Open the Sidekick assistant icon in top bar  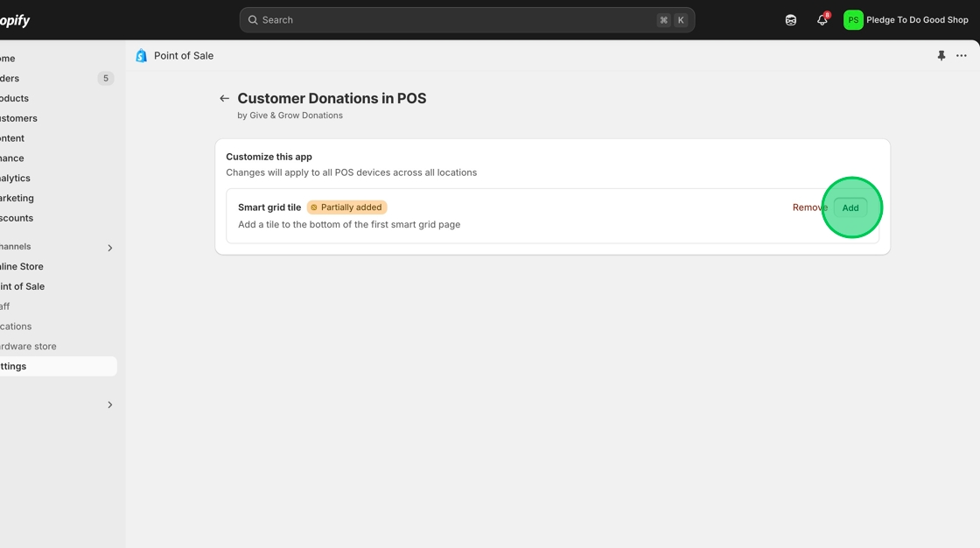click(791, 20)
